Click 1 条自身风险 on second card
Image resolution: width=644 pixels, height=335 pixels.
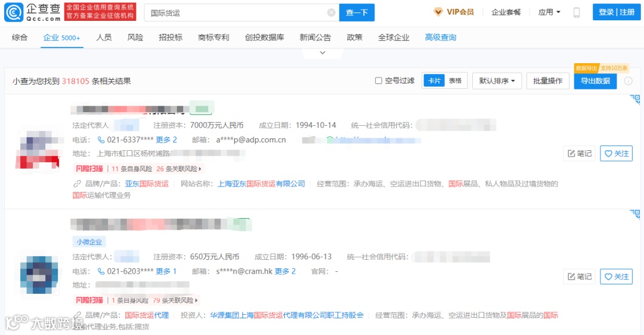[x=130, y=300]
